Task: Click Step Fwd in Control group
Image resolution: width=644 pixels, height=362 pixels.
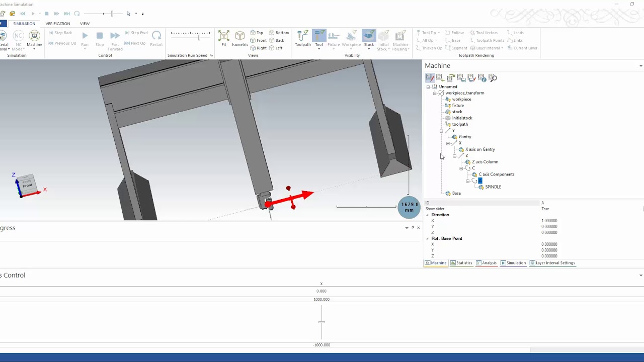Action: click(136, 33)
